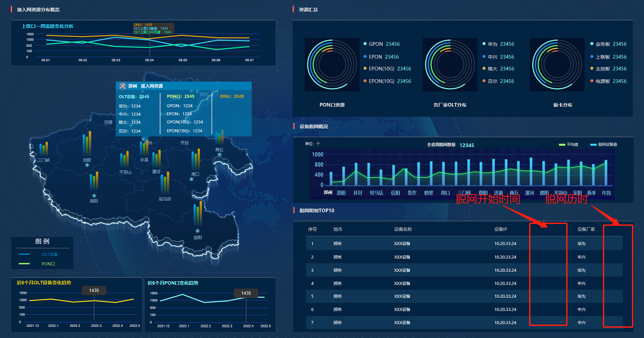Click the 序号 column header
Image resolution: width=644 pixels, height=338 pixels.
click(312, 229)
